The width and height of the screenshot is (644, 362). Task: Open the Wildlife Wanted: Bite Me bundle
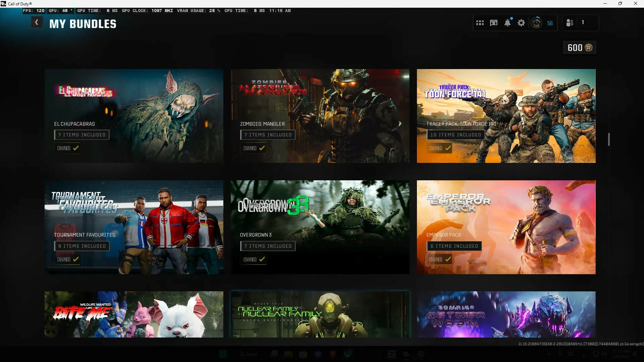click(134, 314)
